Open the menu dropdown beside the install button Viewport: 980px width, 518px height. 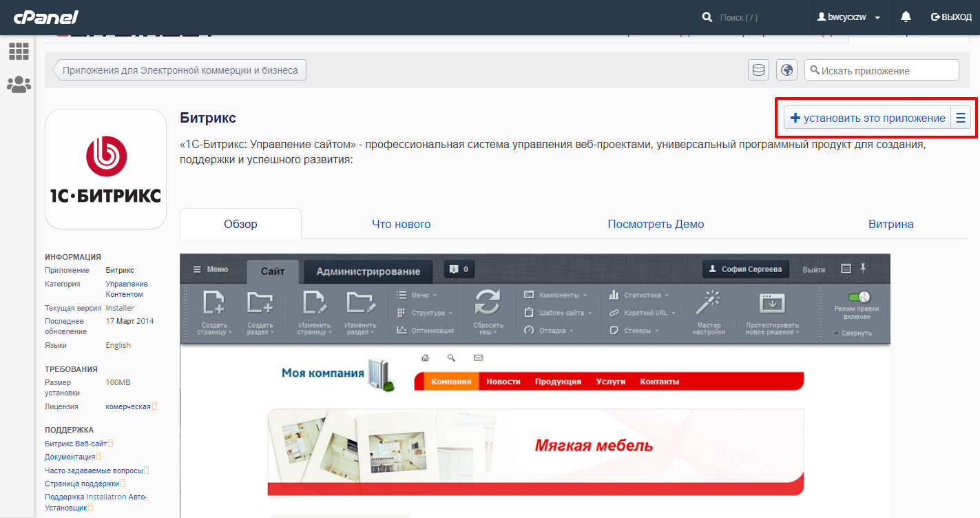(961, 118)
